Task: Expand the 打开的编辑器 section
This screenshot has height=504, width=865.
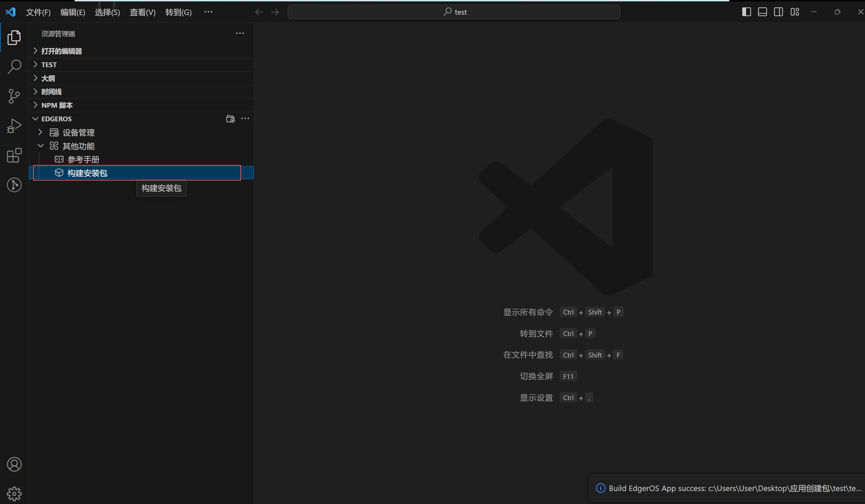Action: pyautogui.click(x=141, y=51)
